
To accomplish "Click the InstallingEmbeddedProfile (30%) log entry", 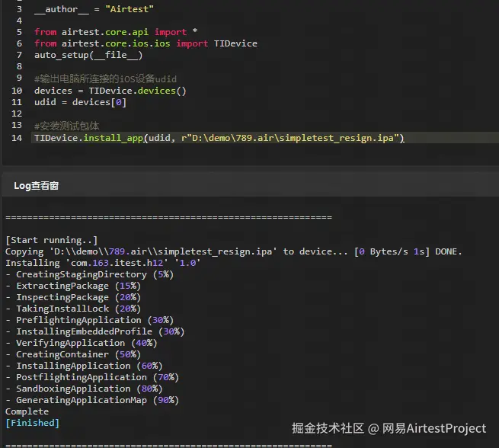I will [x=94, y=331].
